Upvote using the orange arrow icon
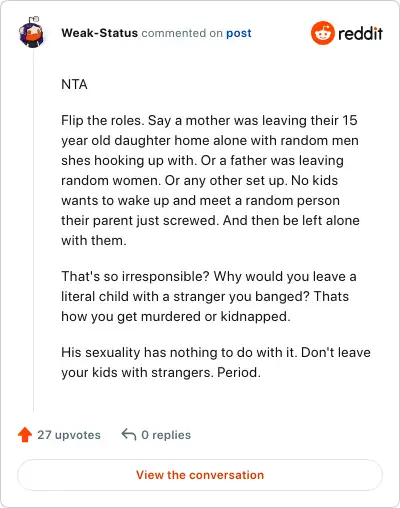This screenshot has height=508, width=400. [x=25, y=435]
